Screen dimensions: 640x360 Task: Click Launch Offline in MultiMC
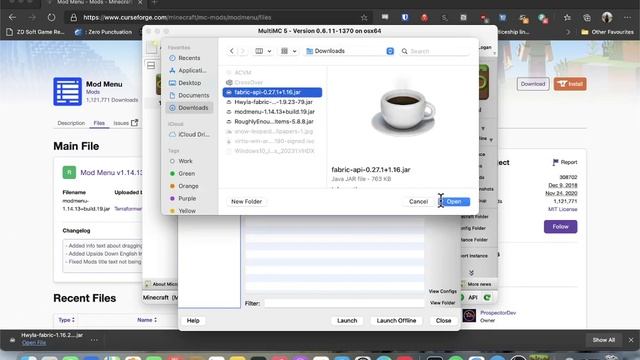[x=396, y=321]
